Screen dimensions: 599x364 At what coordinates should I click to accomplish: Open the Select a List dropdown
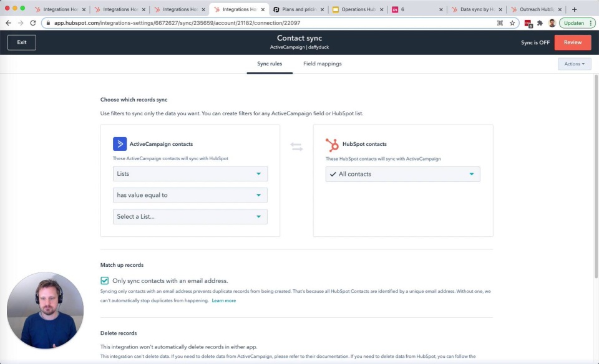click(190, 216)
